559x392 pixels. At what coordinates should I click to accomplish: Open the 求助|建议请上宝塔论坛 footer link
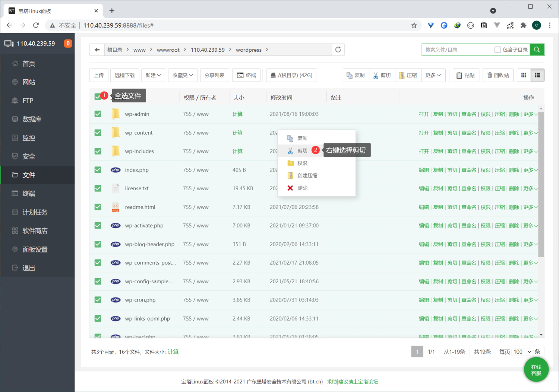click(x=353, y=382)
